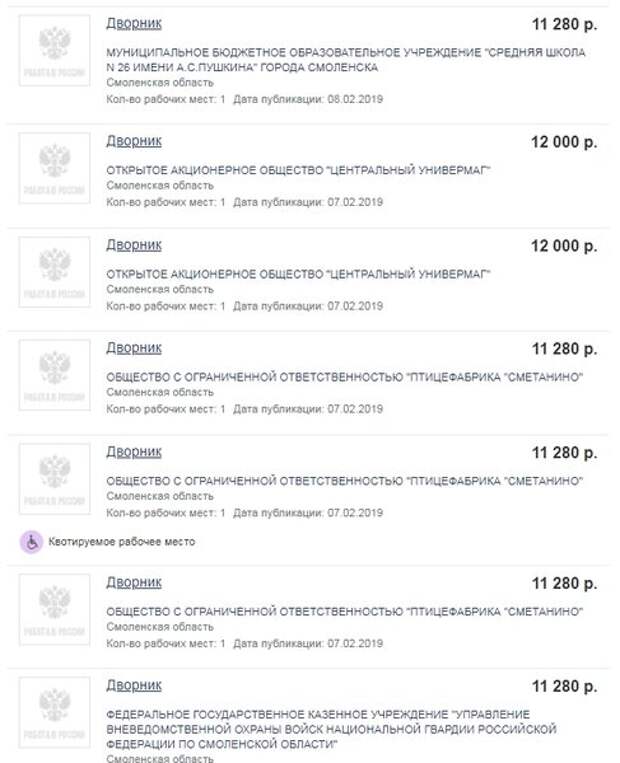Screen dimensions: 620x763
Task: Open second Дворник vacancy at Центральный Универмаг
Action: [134, 245]
